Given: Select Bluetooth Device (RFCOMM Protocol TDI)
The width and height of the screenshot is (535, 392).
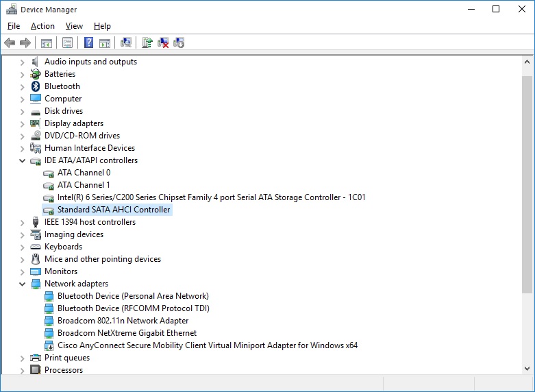Looking at the screenshot, I should coord(134,308).
